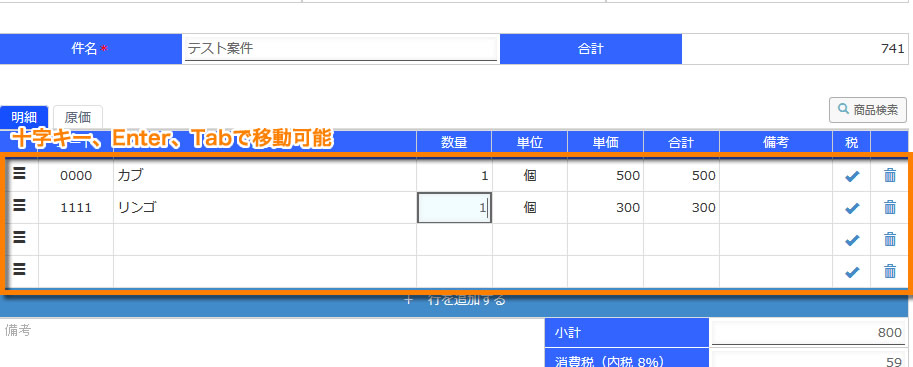Click the 備考 cell on the リンゴ row
Screen dimensions: 913x367
pos(776,208)
